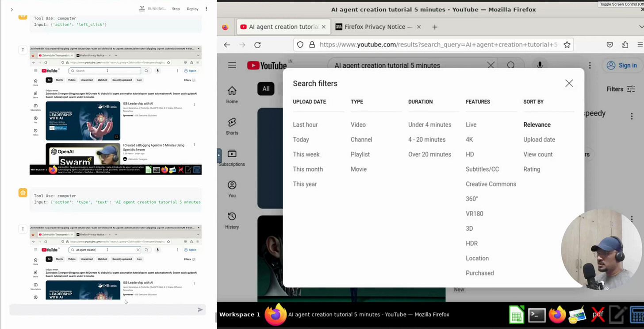Open the three-dot menu beside Deploy
This screenshot has height=329, width=644.
pos(206,9)
